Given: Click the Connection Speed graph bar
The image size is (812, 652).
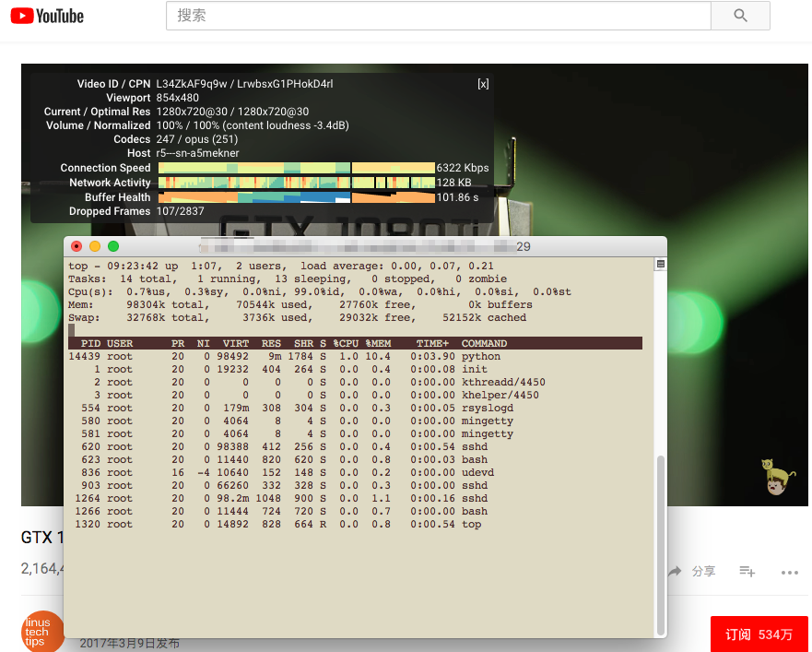Looking at the screenshot, I should [296, 168].
